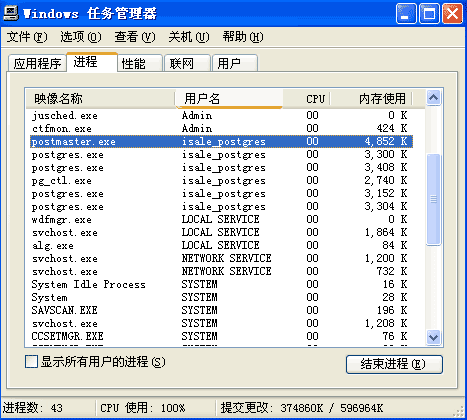The width and height of the screenshot is (467, 420).
Task: Click the 结束进程(E) button
Action: 394,364
